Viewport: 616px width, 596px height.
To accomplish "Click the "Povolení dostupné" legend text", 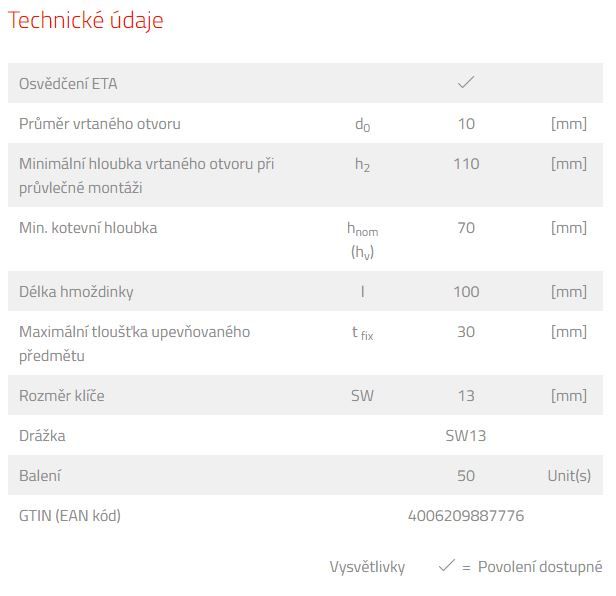I will [x=540, y=567].
